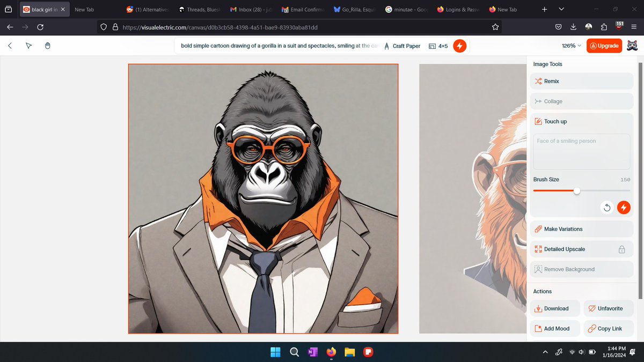This screenshot has width=644, height=362.
Task: Click the back chevron in the canvas toolbar
Action: [10, 46]
